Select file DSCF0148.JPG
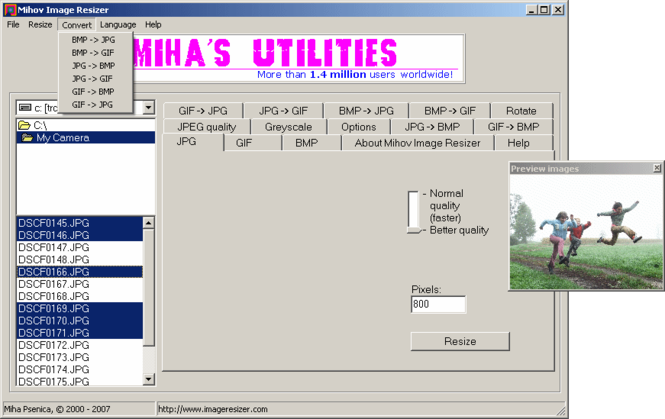The height and width of the screenshot is (419, 665). pos(80,260)
